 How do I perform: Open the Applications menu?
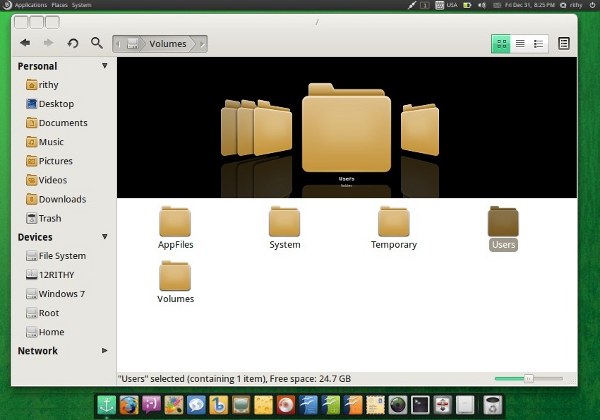(30, 5)
